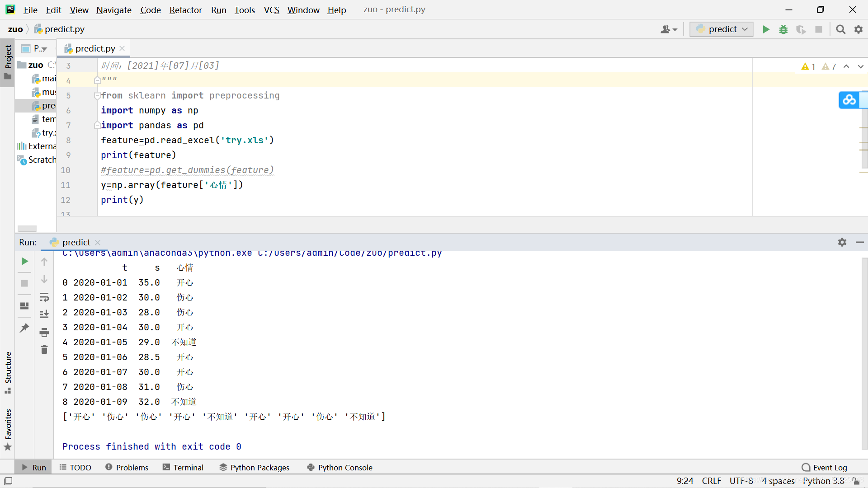Image resolution: width=868 pixels, height=488 pixels.
Task: Collapse the import block on line 5
Action: pos(97,96)
